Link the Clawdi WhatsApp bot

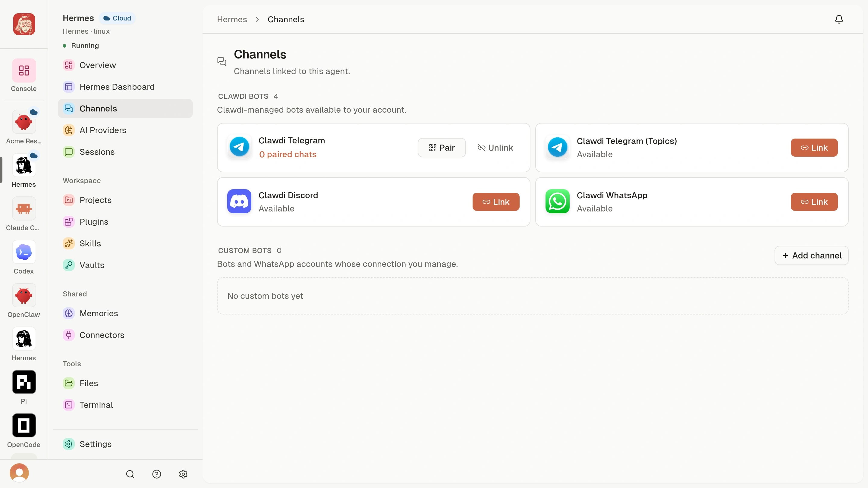[814, 202]
